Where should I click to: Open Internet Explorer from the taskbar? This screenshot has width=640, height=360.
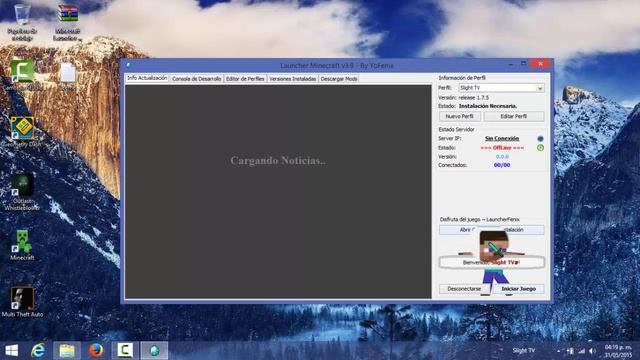38,351
